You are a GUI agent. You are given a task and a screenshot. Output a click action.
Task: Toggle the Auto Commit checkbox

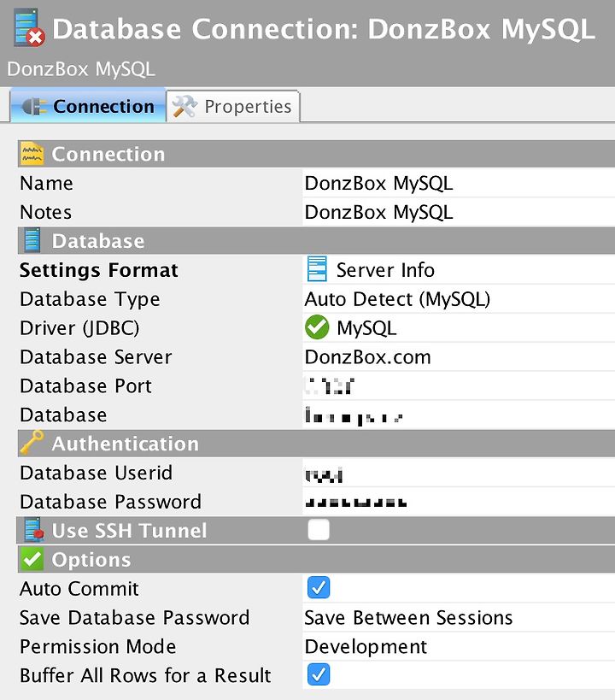click(x=319, y=587)
